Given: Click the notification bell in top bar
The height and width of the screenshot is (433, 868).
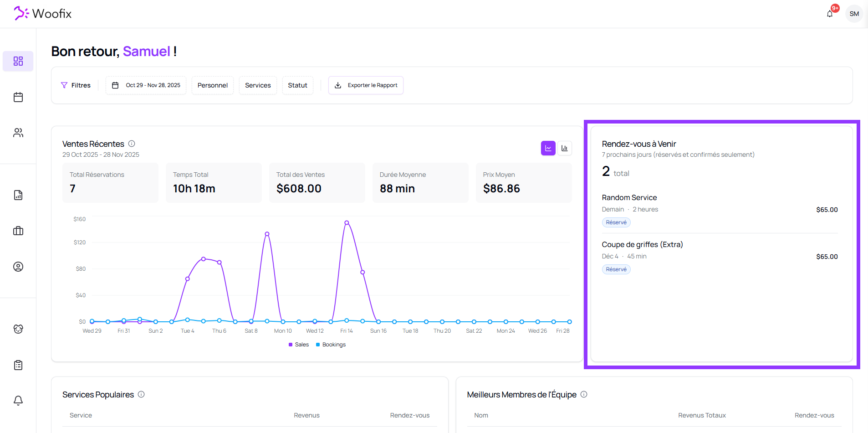Looking at the screenshot, I should pyautogui.click(x=830, y=14).
